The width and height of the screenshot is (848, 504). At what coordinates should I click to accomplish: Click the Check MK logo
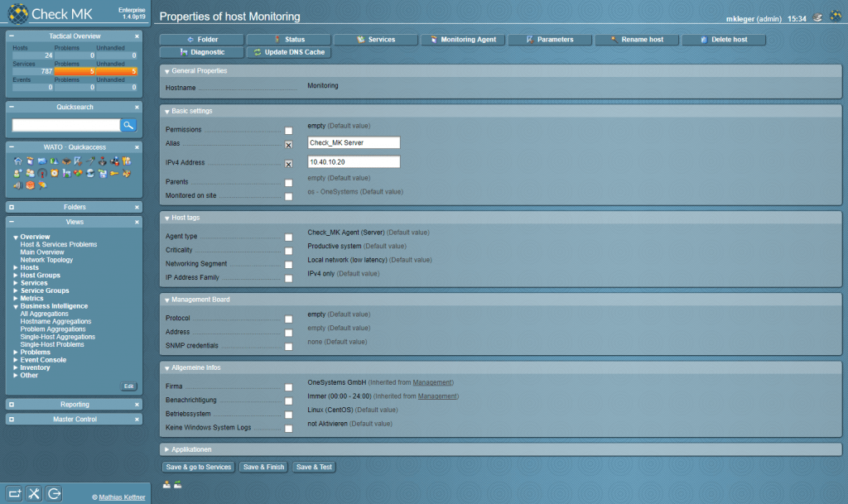[50, 13]
